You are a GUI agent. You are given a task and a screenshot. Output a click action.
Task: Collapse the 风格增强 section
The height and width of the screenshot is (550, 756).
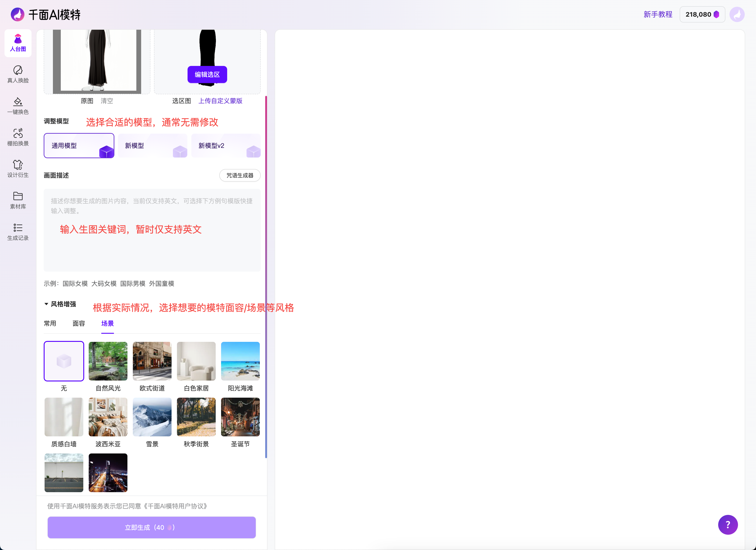tap(60, 304)
